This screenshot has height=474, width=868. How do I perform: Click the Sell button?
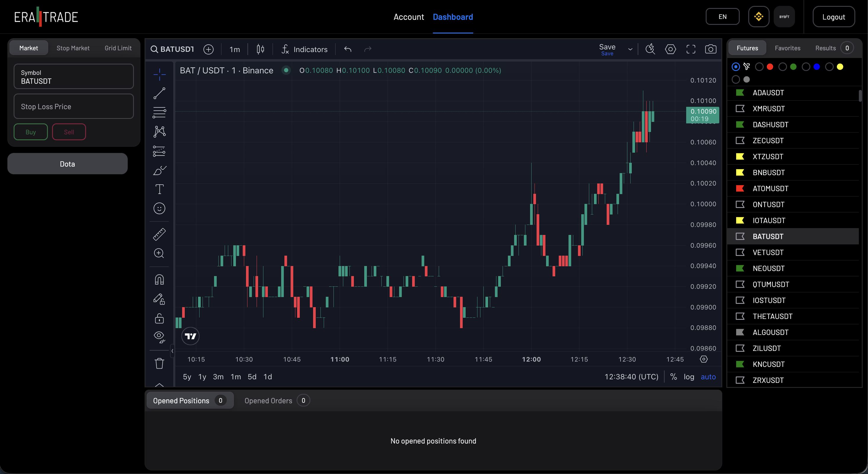point(69,132)
